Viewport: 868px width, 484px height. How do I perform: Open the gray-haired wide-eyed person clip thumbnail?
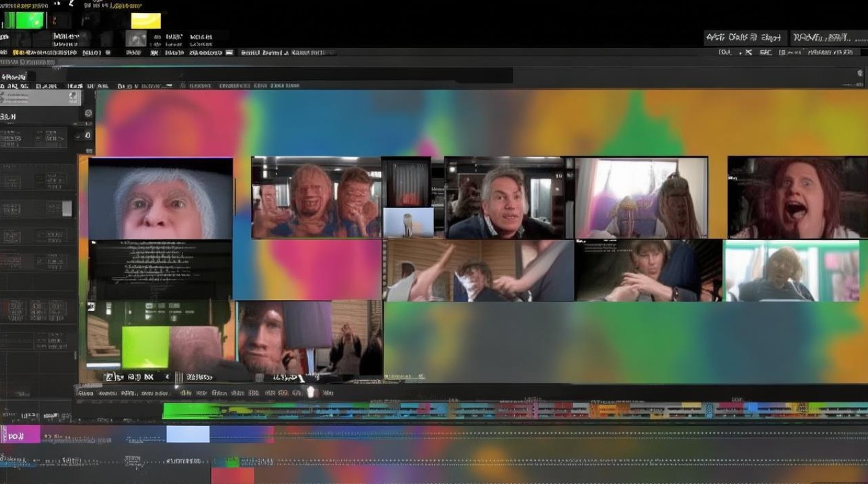(x=160, y=198)
